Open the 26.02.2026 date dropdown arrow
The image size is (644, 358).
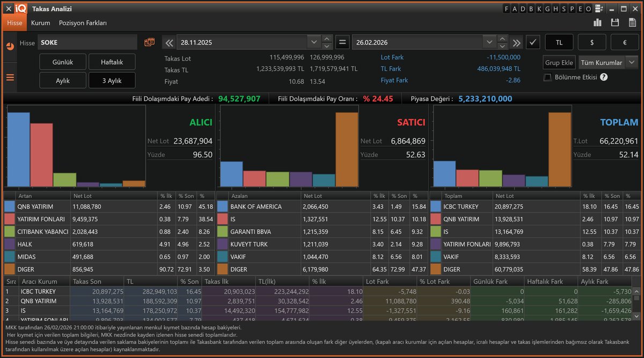(489, 42)
